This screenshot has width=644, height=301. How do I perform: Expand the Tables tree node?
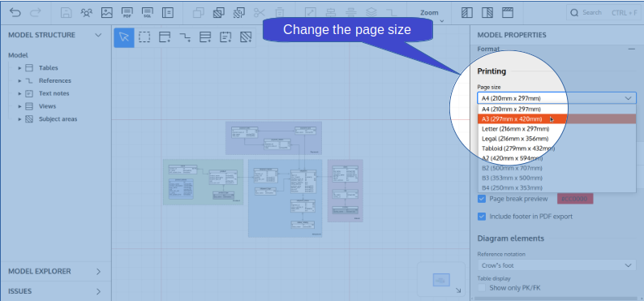(19, 68)
